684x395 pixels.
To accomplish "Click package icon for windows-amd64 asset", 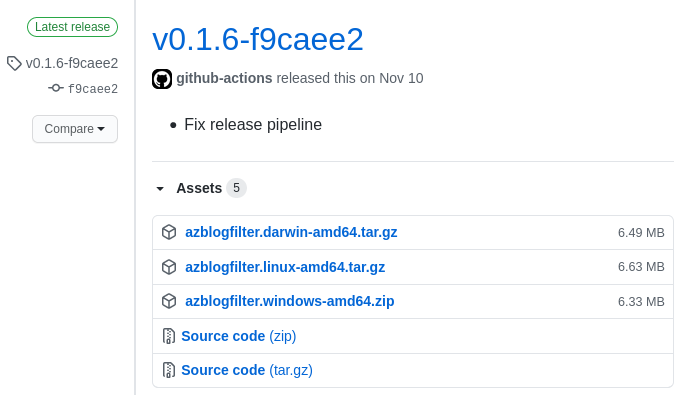I will [x=169, y=301].
